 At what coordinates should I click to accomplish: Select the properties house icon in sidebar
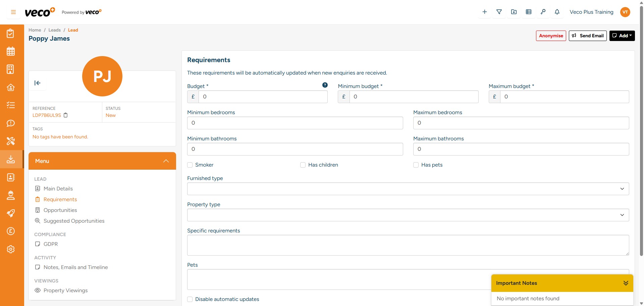pyautogui.click(x=11, y=87)
